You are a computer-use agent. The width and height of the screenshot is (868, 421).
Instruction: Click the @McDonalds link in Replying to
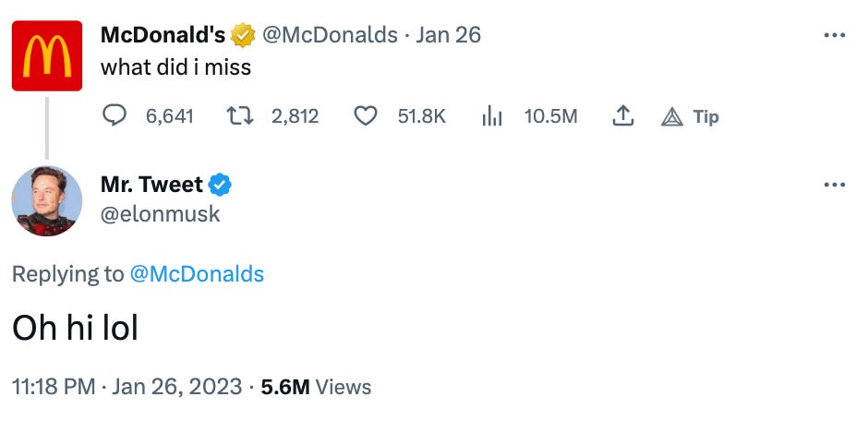click(197, 274)
